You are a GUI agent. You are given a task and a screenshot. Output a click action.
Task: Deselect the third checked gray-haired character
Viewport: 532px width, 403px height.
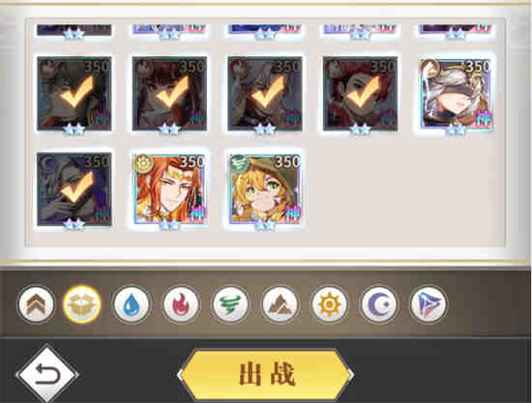pyautogui.click(x=265, y=94)
